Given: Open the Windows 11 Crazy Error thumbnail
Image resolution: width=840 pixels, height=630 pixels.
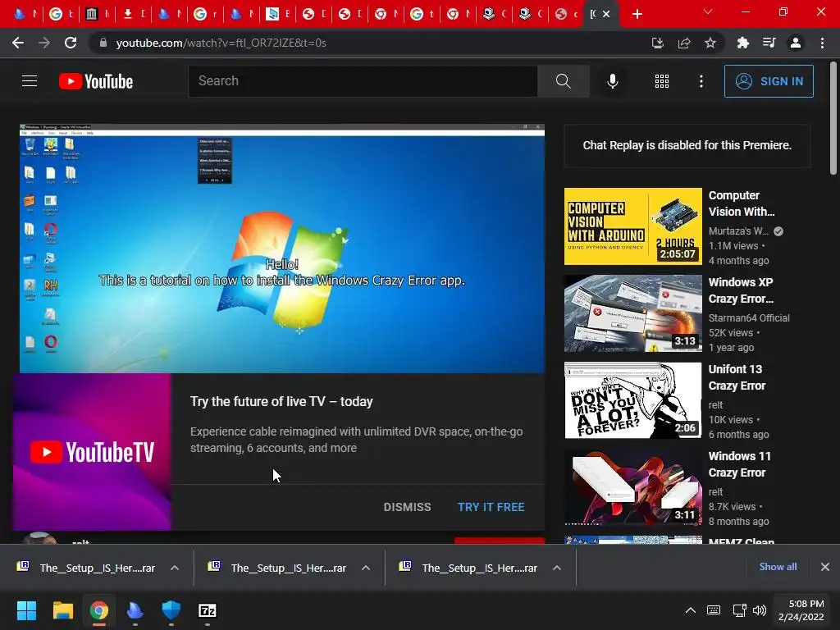Looking at the screenshot, I should point(632,487).
